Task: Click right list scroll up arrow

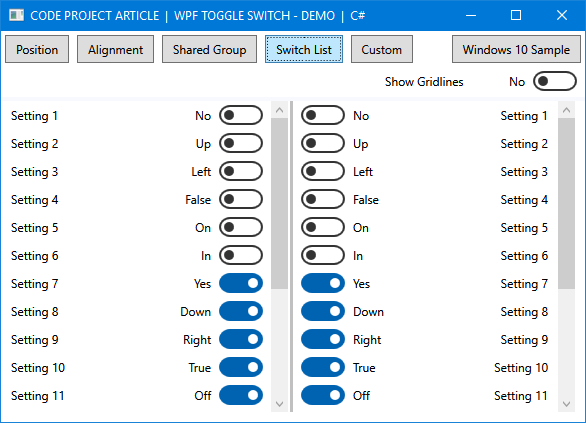Action: click(567, 110)
